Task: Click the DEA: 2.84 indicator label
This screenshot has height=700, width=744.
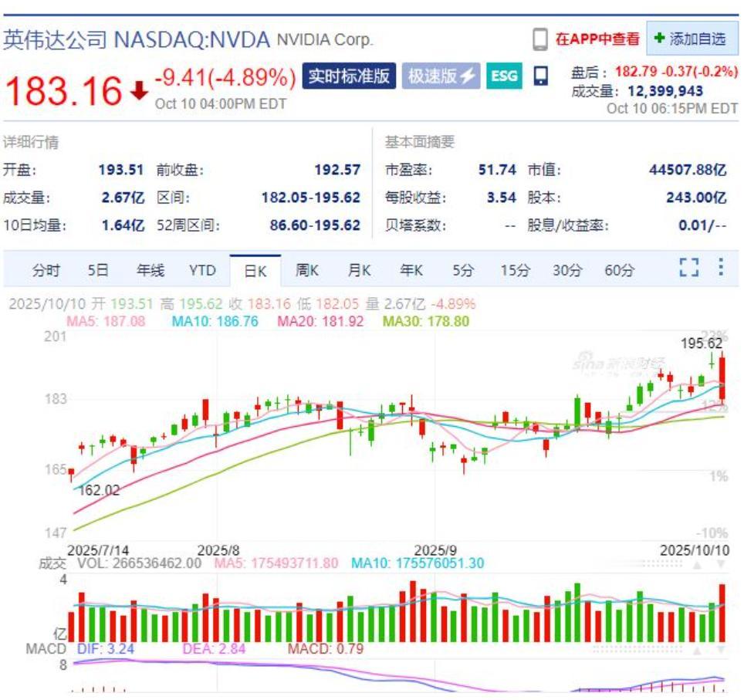Action: 214,649
